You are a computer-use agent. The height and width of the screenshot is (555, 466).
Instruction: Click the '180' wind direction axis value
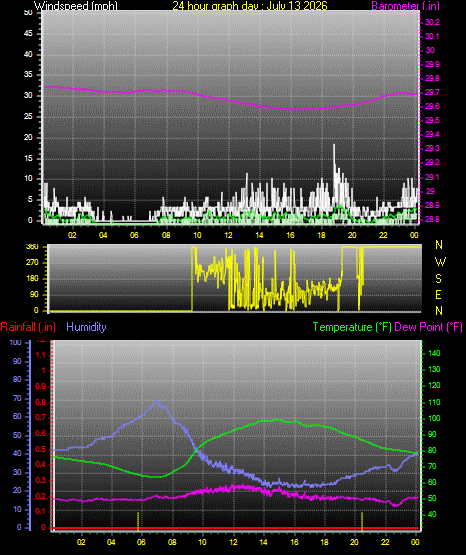33,279
